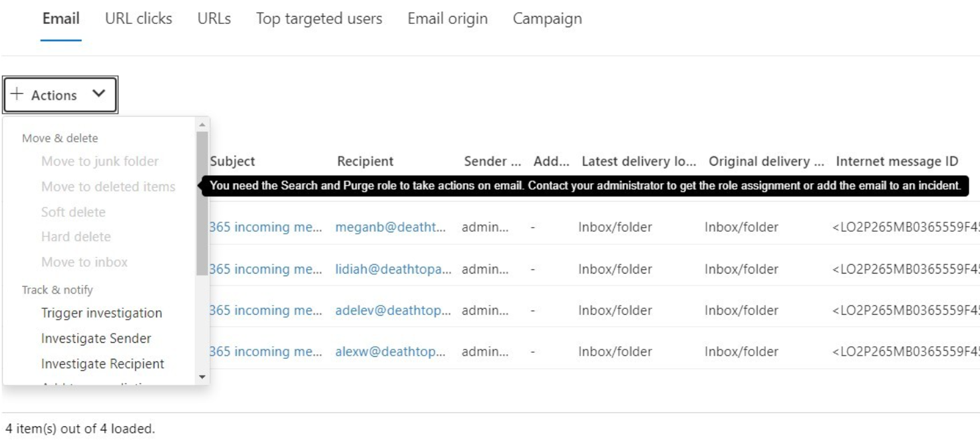Pick Investigate Recipient in the menu
The image size is (980, 440).
pos(102,363)
